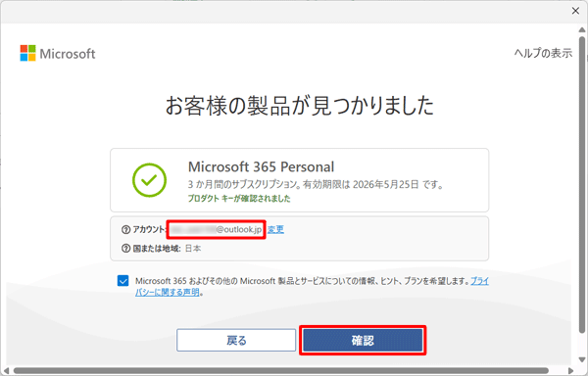Image resolution: width=588 pixels, height=376 pixels.
Task: Click the プロダクト キーが確認されました text
Action: click(239, 199)
